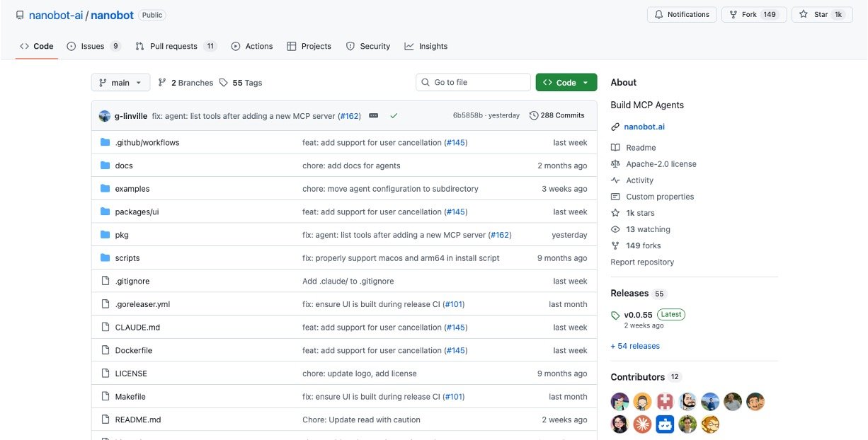The width and height of the screenshot is (868, 440).
Task: Open PR #145 link in CLAUDE.md row
Action: [455, 328]
